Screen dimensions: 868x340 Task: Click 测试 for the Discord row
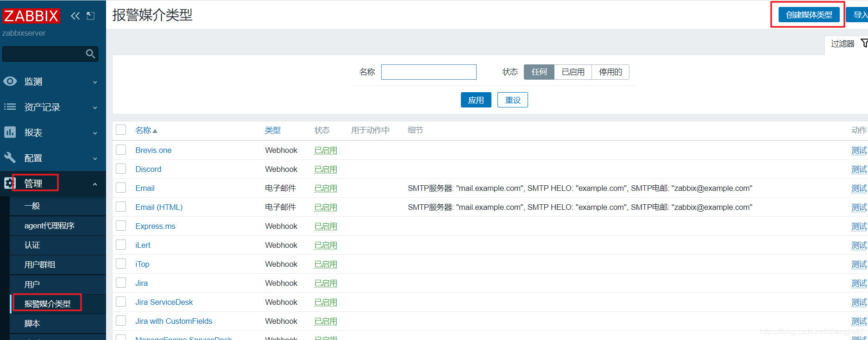tap(859, 169)
